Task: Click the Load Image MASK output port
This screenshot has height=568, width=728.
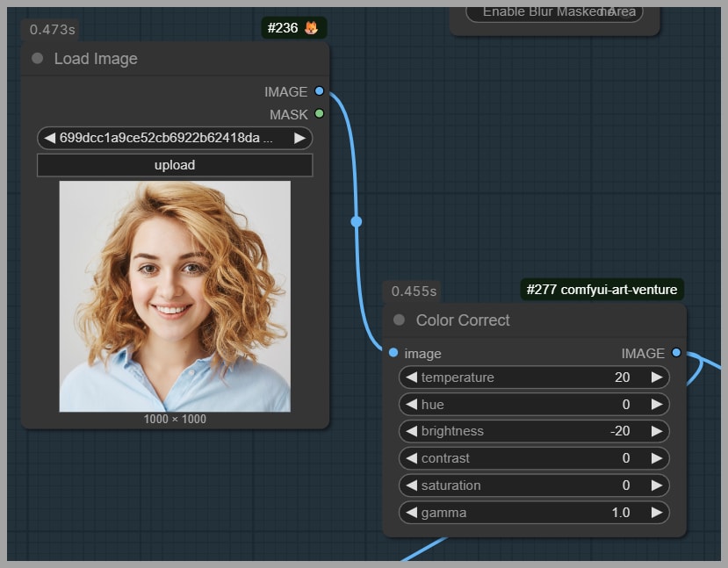Action: [x=319, y=114]
